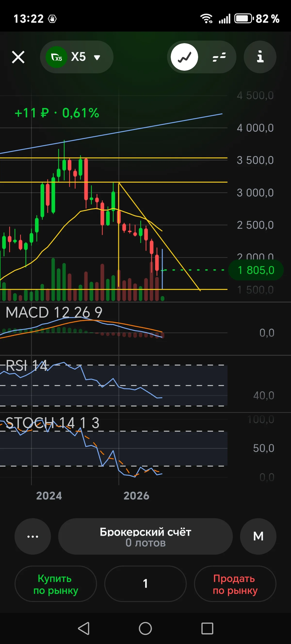Tap Купить по рынку button
This screenshot has width=291, height=644.
56,584
